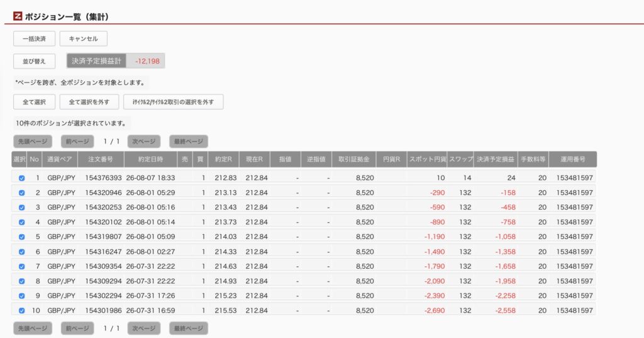Uncheck position No 1 checkbox
Viewport: 644px width, 338px height.
pos(22,178)
